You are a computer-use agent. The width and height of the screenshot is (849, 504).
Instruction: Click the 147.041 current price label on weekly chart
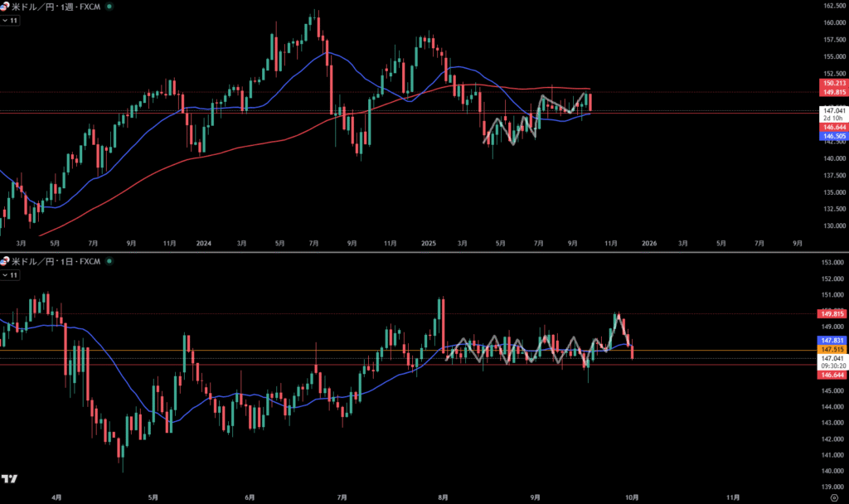tap(833, 110)
